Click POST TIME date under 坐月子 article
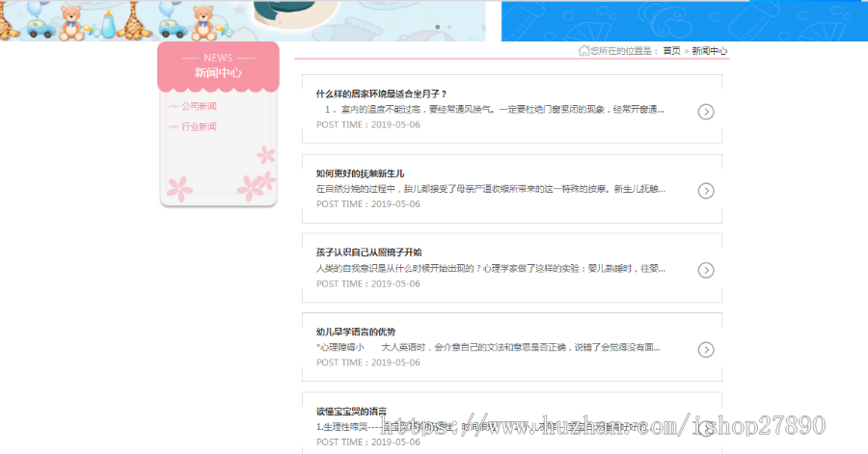The image size is (868, 454). pyautogui.click(x=368, y=125)
